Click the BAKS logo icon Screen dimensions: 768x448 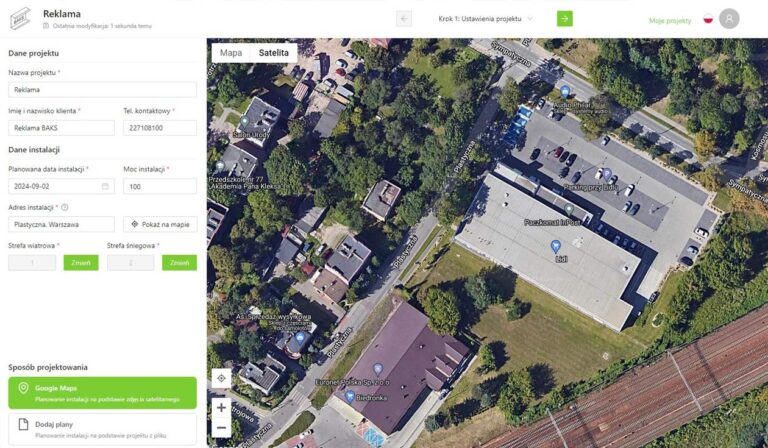(x=21, y=19)
